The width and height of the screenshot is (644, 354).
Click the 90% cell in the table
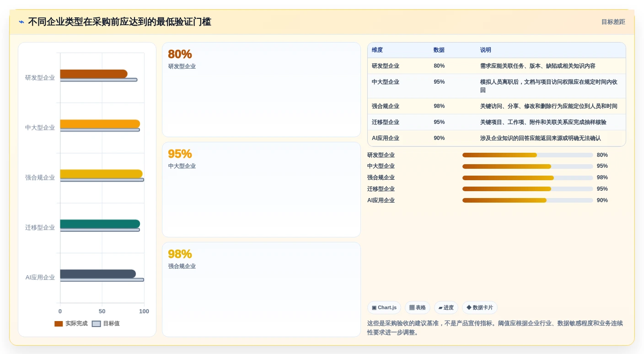click(439, 139)
